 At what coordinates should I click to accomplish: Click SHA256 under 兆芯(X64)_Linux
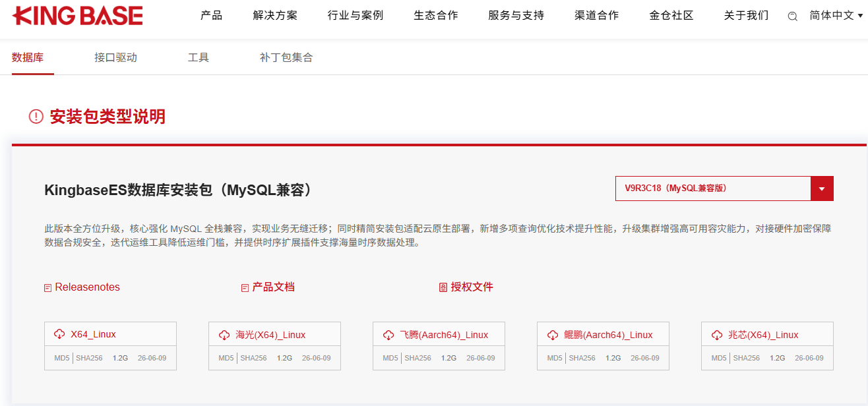pyautogui.click(x=747, y=358)
